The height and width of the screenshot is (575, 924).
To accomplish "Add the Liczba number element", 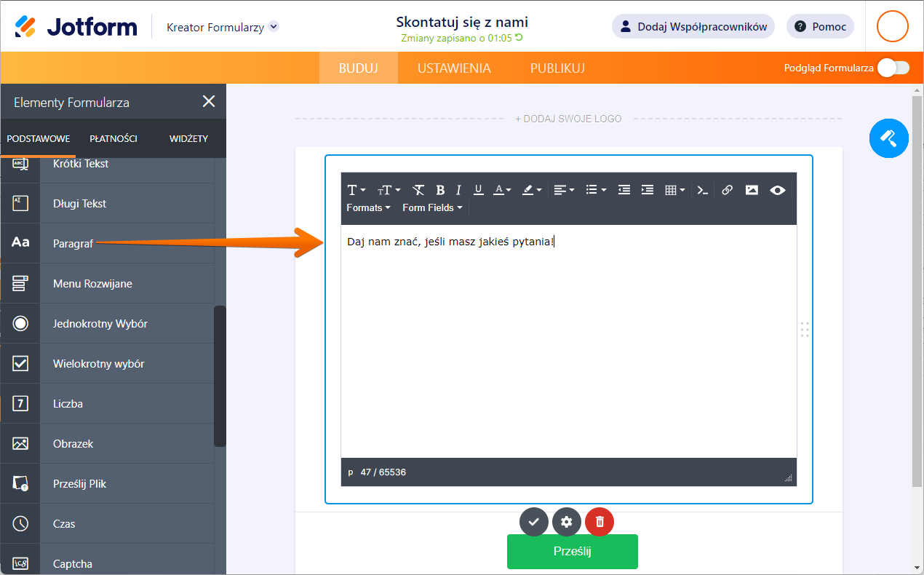I will [x=108, y=404].
